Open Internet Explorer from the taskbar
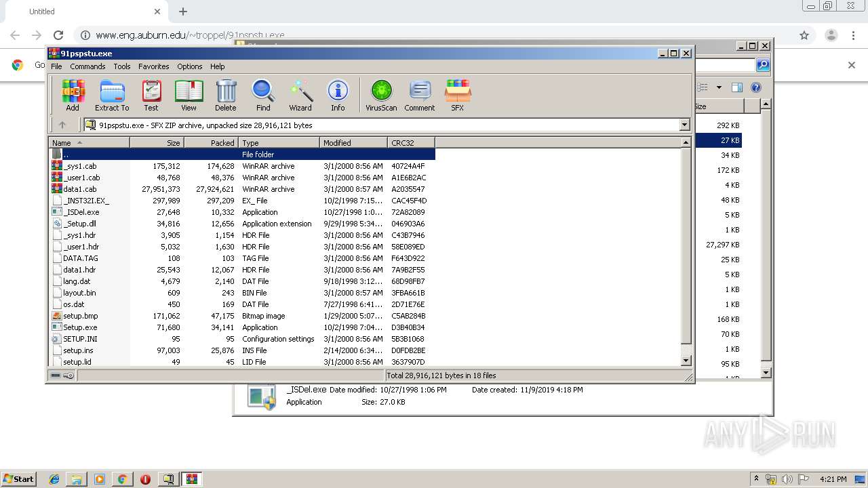The height and width of the screenshot is (488, 868). (54, 479)
